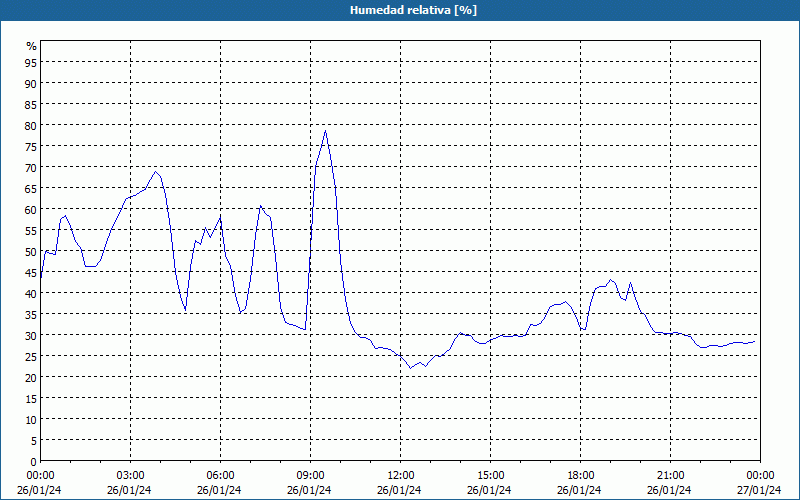
Task: Select the 21:00 time label
Action: [x=670, y=476]
